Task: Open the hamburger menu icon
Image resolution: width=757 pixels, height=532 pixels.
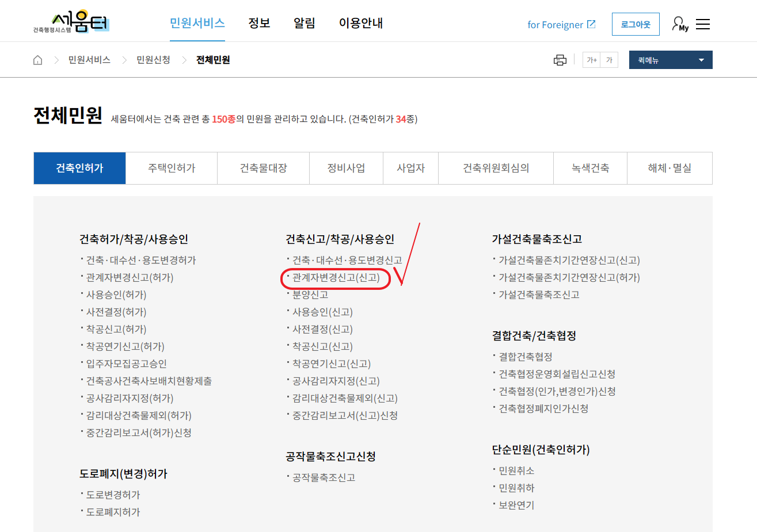Action: 703,24
